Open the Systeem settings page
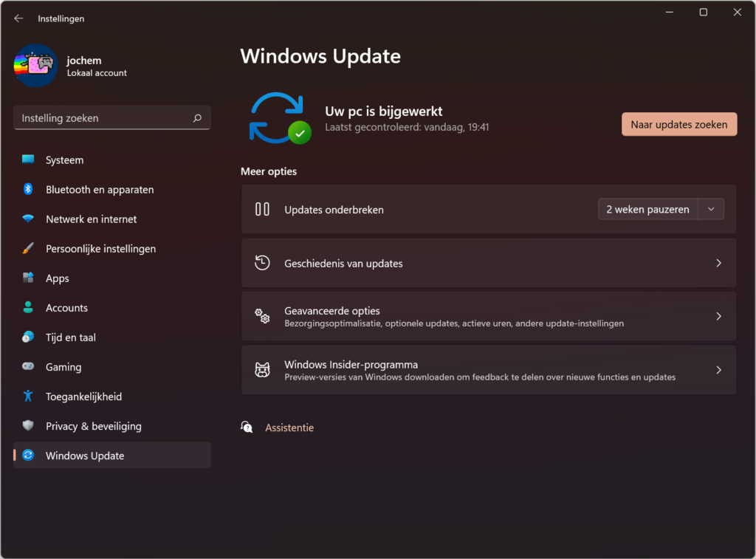 click(112, 160)
